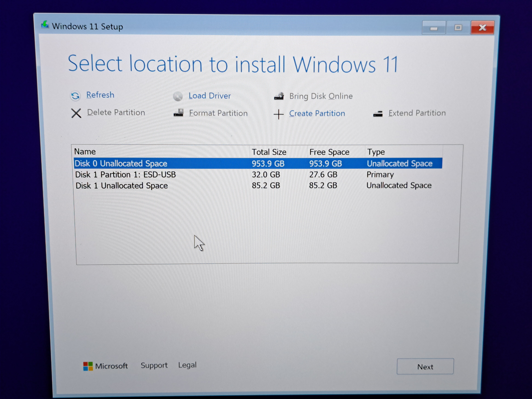Refresh the disk list via Refresh link

tap(100, 95)
